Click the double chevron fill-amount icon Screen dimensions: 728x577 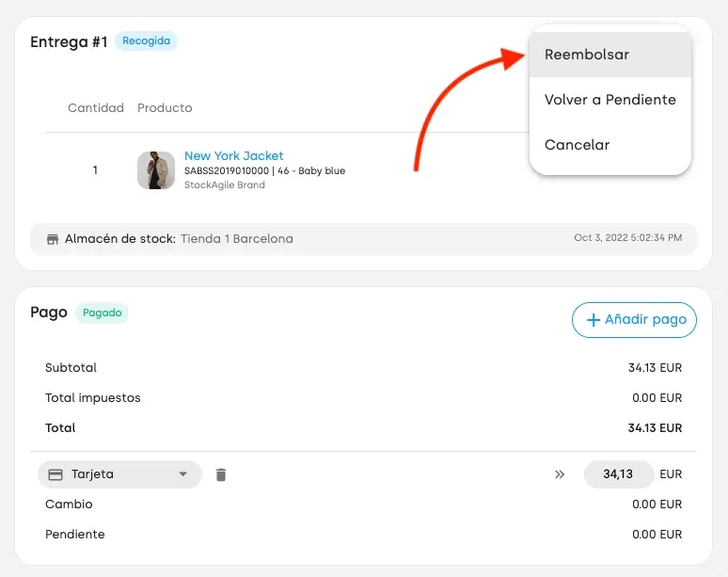pyautogui.click(x=560, y=474)
